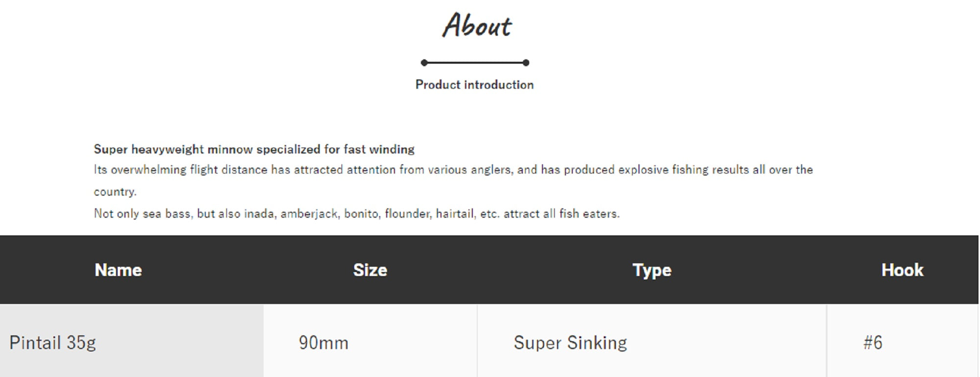Viewport: 980px width, 377px height.
Task: Click the right dot of the divider line
Action: tap(526, 63)
